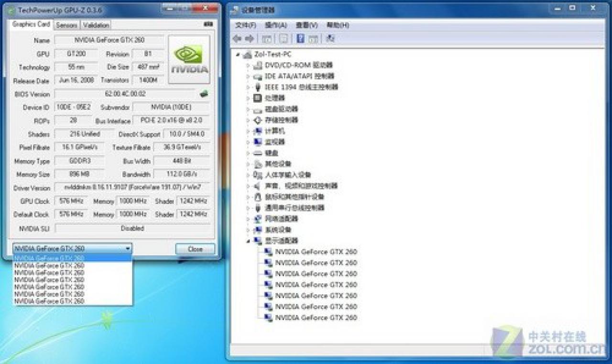The width and height of the screenshot is (612, 364).
Task: Click the network adapters (网络适配器) icon
Action: [x=257, y=219]
